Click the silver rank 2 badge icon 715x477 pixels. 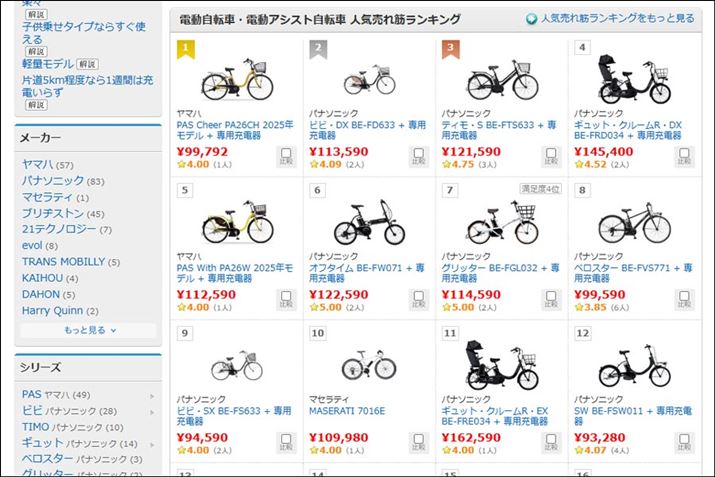[318, 47]
